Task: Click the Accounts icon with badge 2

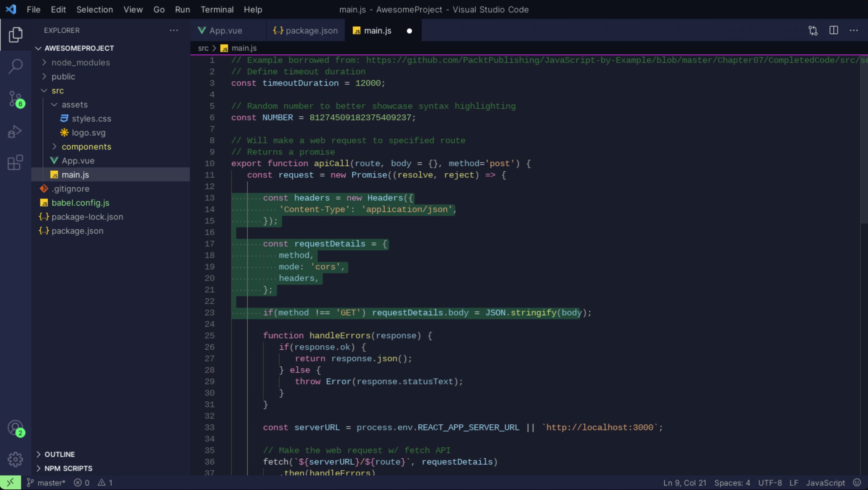Action: 15,428
